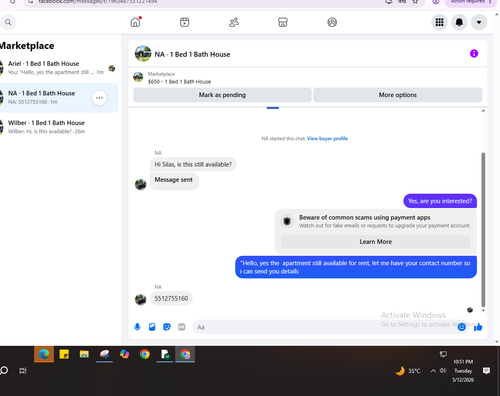Record a voice clip with microphone icon
The image size is (500, 396).
pos(137,327)
